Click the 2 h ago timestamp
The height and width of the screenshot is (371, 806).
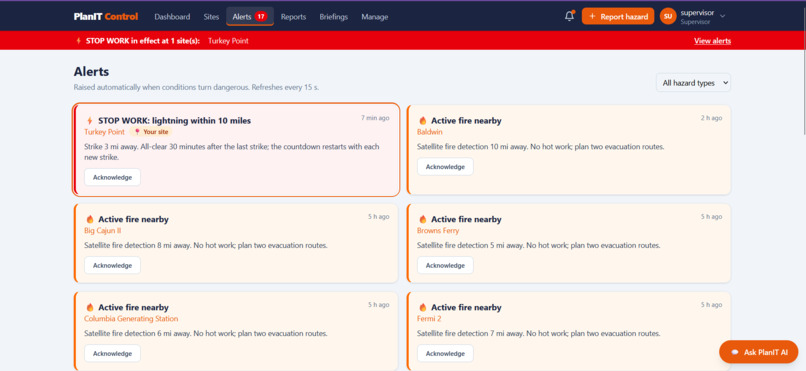click(x=711, y=118)
